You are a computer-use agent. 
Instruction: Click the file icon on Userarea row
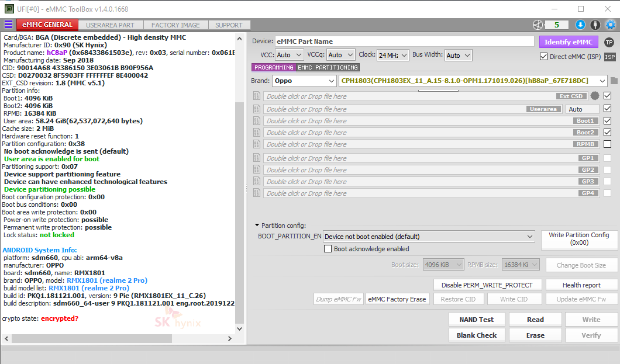257,109
